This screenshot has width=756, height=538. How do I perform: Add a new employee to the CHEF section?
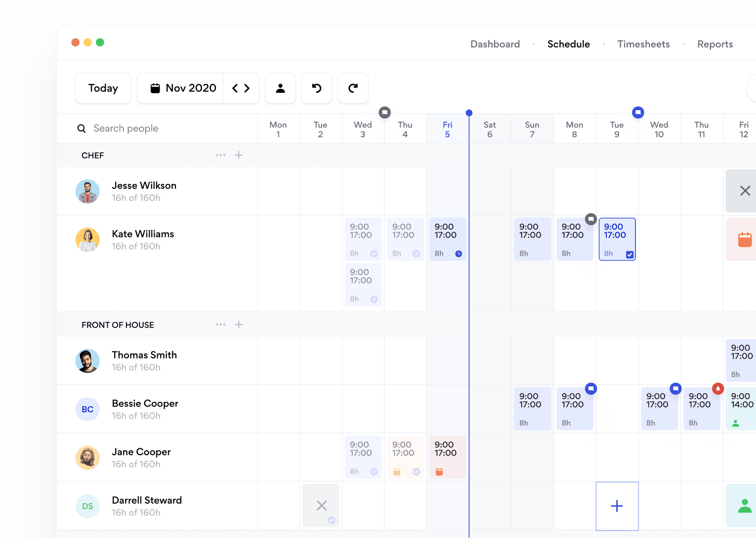pyautogui.click(x=239, y=155)
